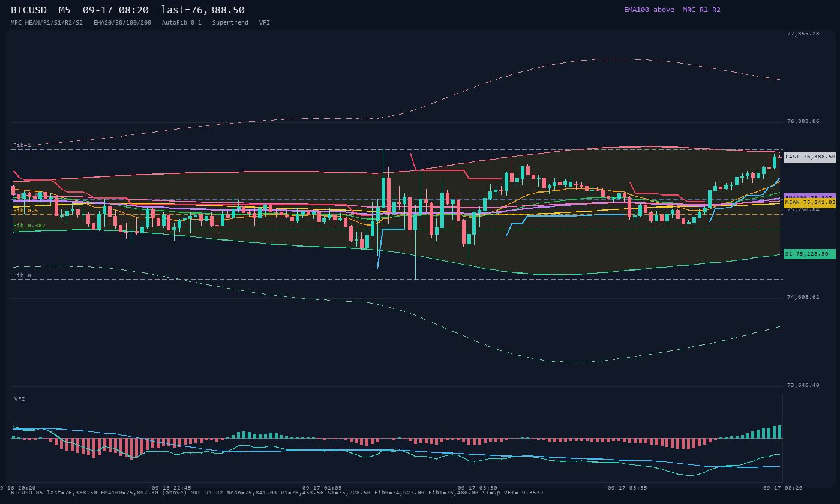840x504 pixels.
Task: Click the VFI panel title label
Action: 20,399
